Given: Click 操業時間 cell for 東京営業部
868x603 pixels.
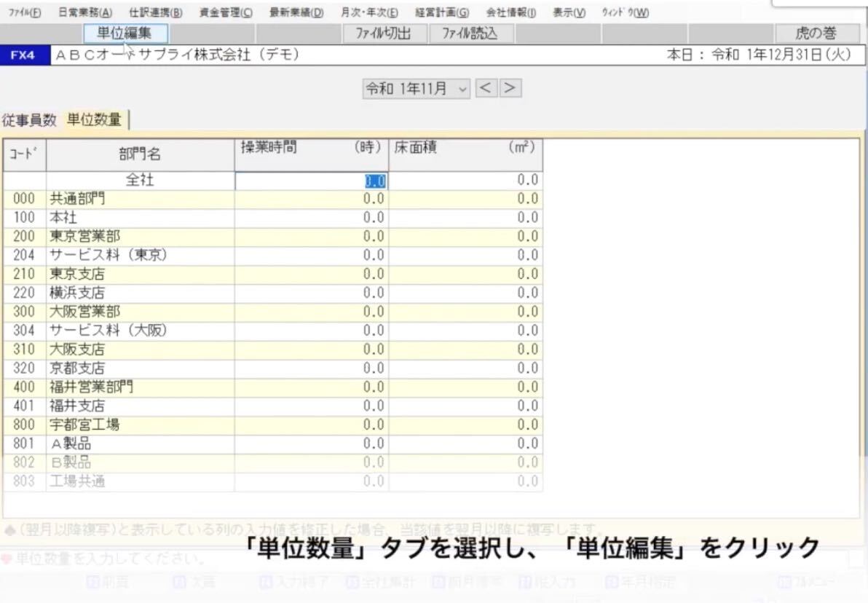Looking at the screenshot, I should (312, 237).
